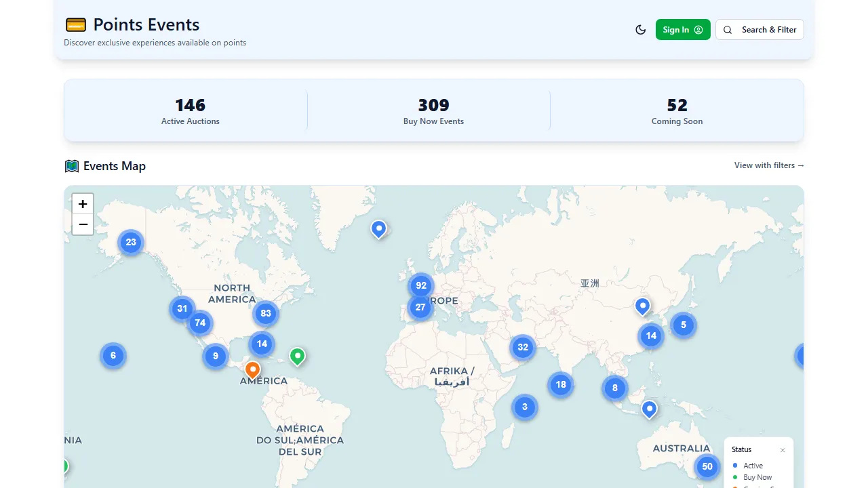This screenshot has width=868, height=488.
Task: Click the blue pin over Indonesia
Action: [650, 409]
